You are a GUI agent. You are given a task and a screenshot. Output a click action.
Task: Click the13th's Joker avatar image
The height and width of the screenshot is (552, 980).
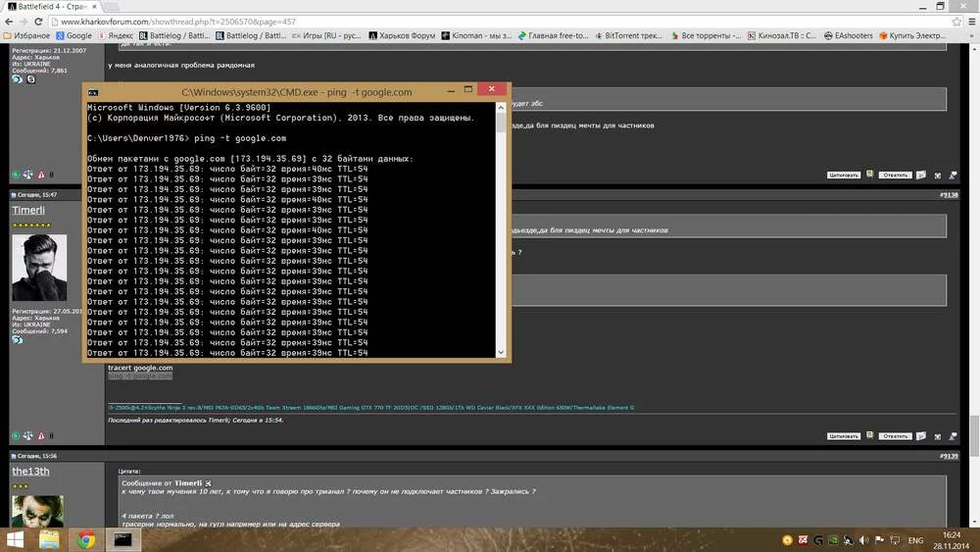(37, 511)
